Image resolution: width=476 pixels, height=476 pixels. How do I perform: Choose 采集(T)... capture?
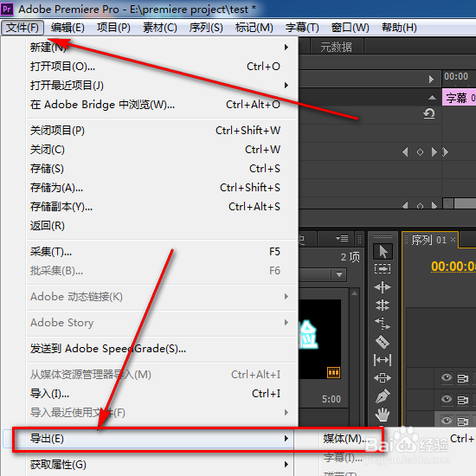(x=161, y=252)
